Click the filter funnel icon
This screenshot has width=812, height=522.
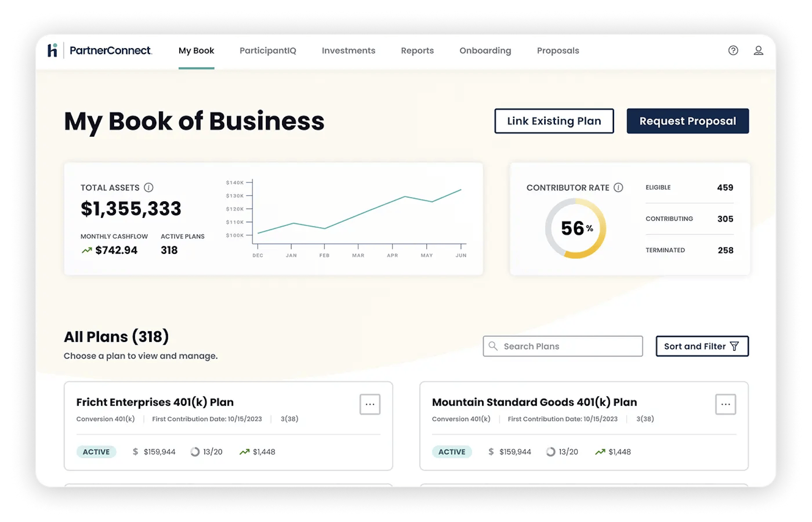[735, 346]
